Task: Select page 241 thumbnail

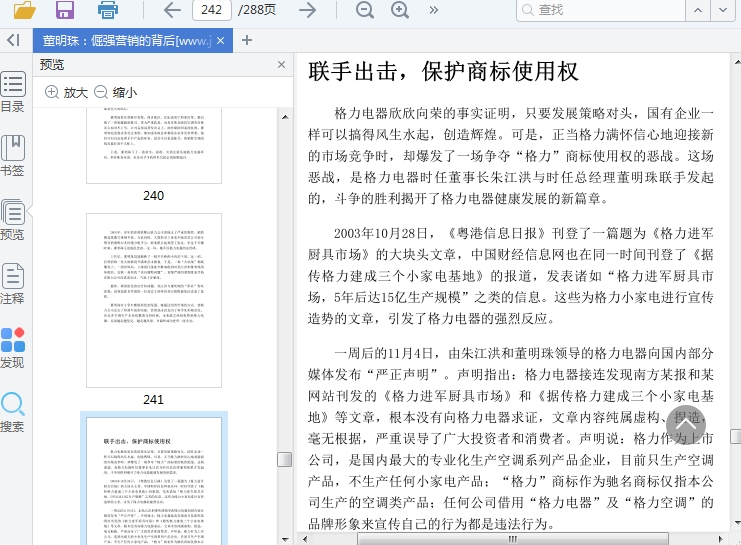Action: [154, 300]
